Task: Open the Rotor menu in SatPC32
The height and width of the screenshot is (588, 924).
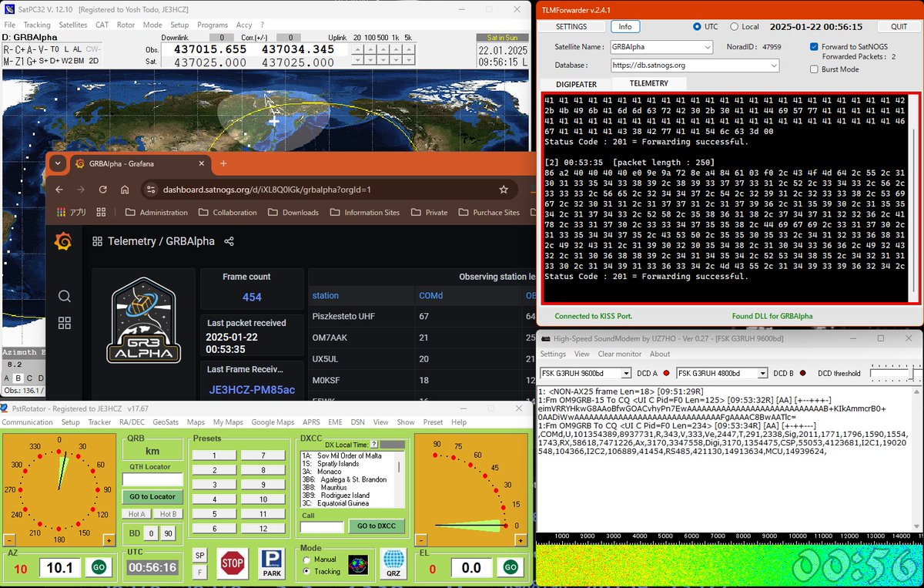Action: (126, 25)
